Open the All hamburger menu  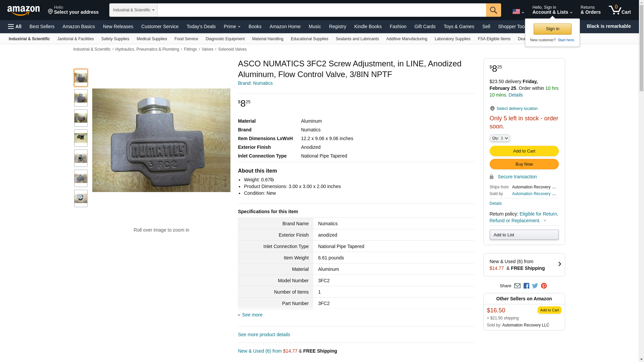(15, 26)
